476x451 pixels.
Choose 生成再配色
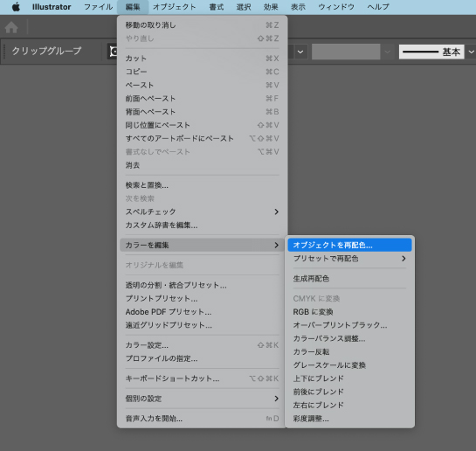(x=349, y=279)
